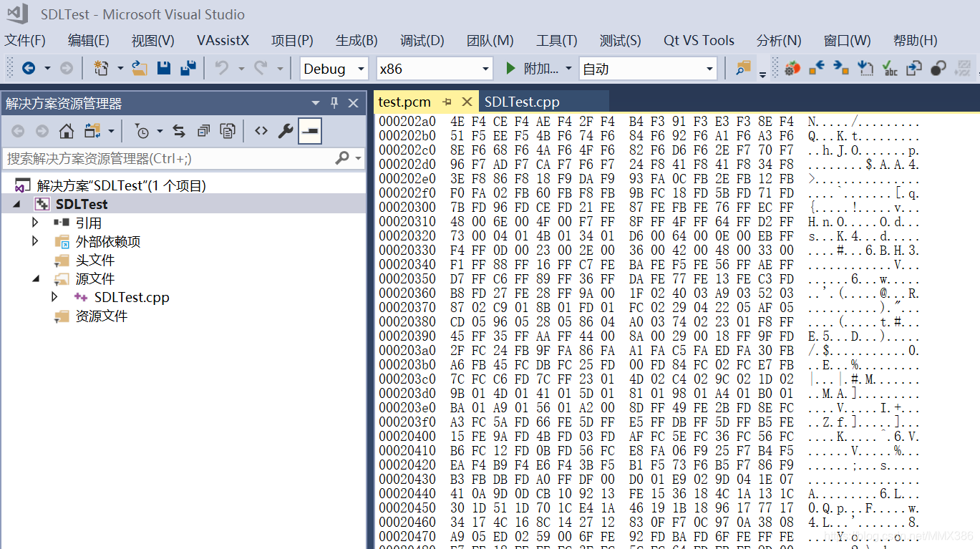Click Sync with Active Document icon
The height and width of the screenshot is (549, 980).
click(179, 131)
